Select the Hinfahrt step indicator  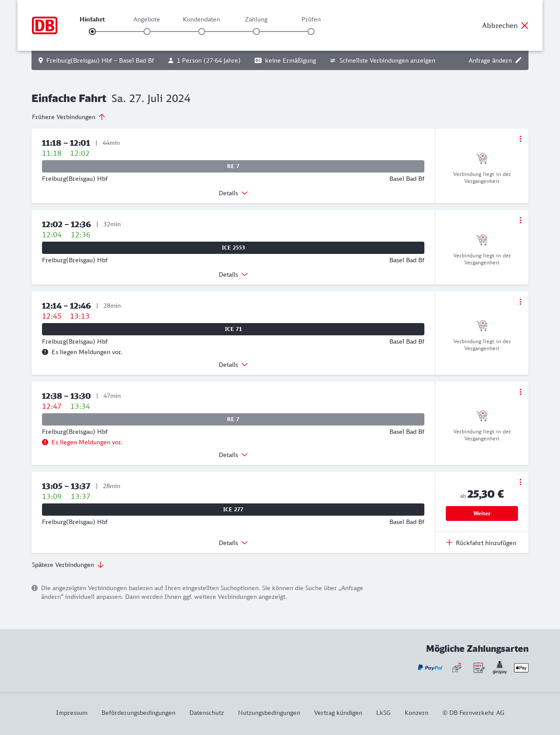point(92,32)
